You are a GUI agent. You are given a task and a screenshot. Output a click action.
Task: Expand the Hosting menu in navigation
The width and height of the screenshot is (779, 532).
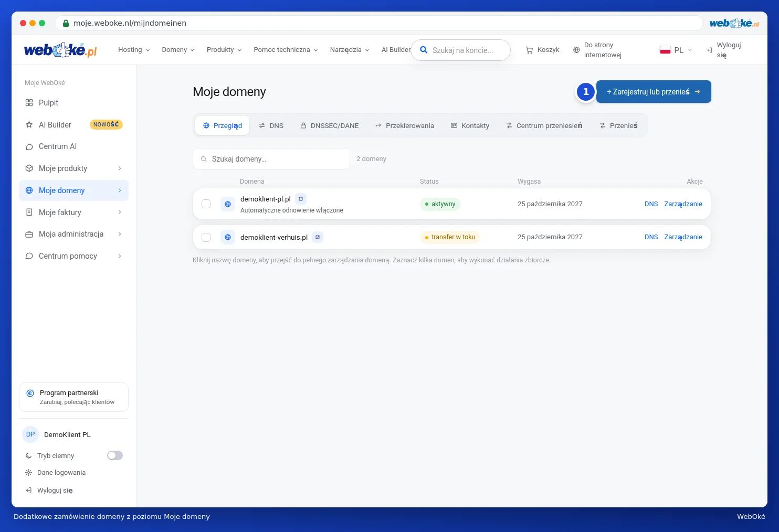(134, 50)
